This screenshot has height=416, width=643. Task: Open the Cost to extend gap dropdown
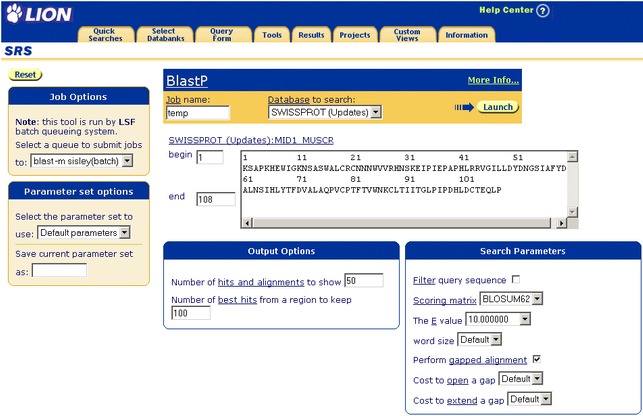point(530,399)
